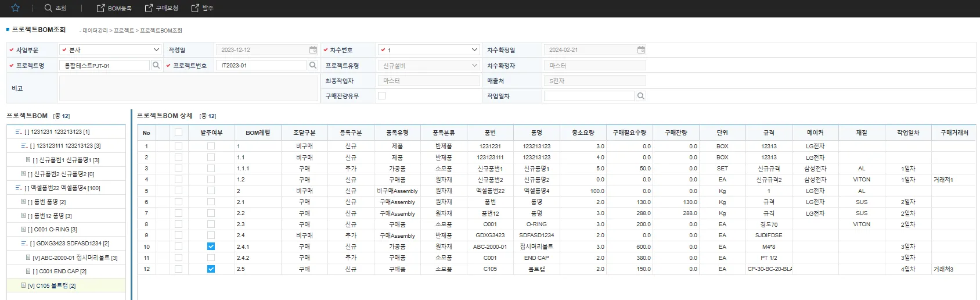Click the 프로젝트명 input field
Screen dimensions: 980x300
[x=105, y=66]
